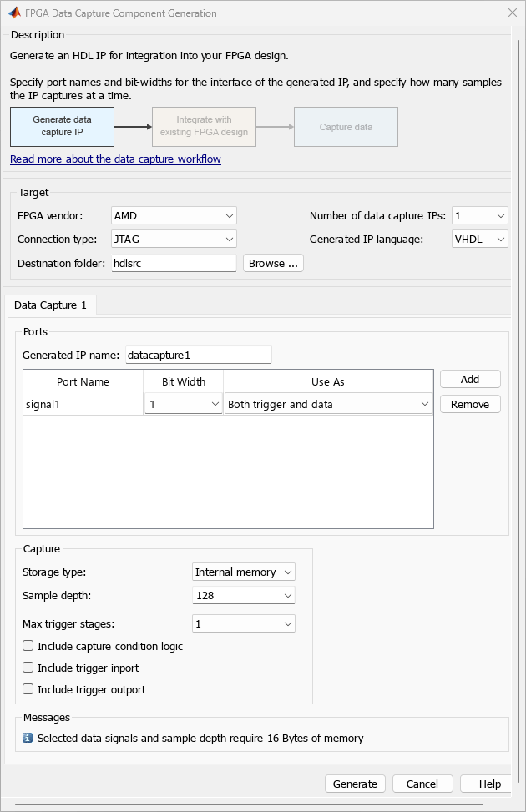Image resolution: width=526 pixels, height=812 pixels.
Task: Add a new port row
Action: 470,379
